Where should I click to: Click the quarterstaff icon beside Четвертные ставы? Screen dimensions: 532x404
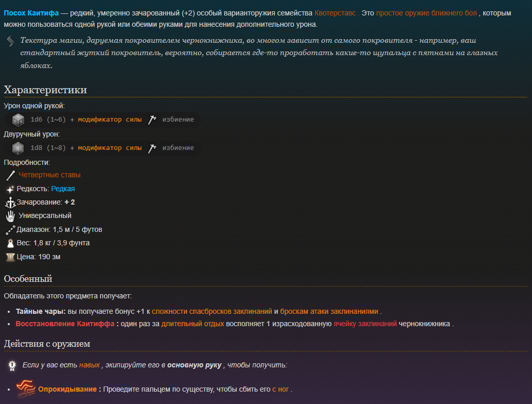(10, 175)
